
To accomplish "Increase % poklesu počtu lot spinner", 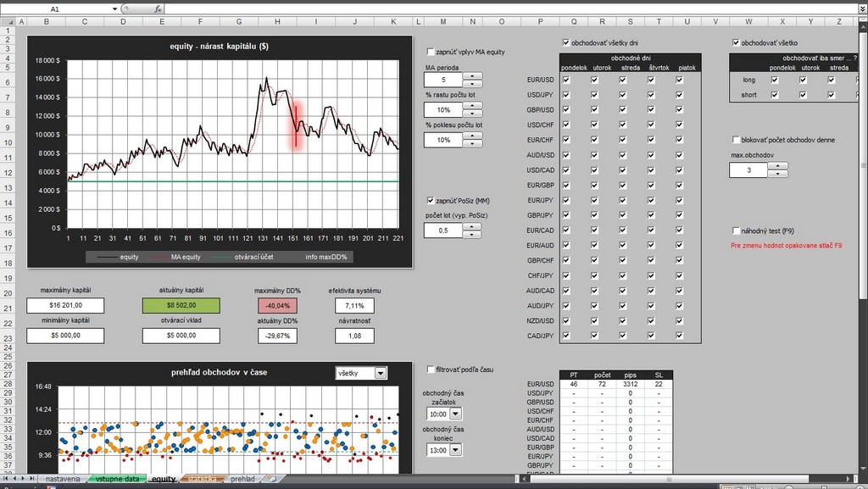I will pyautogui.click(x=471, y=136).
